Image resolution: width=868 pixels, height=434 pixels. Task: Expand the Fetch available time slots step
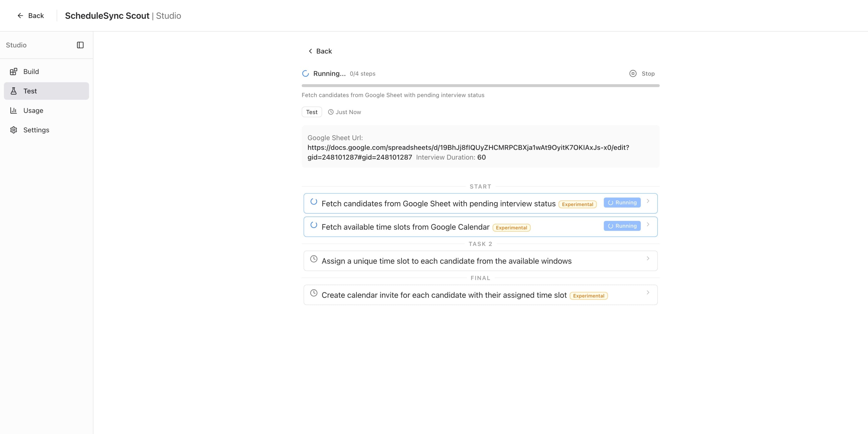pyautogui.click(x=648, y=224)
